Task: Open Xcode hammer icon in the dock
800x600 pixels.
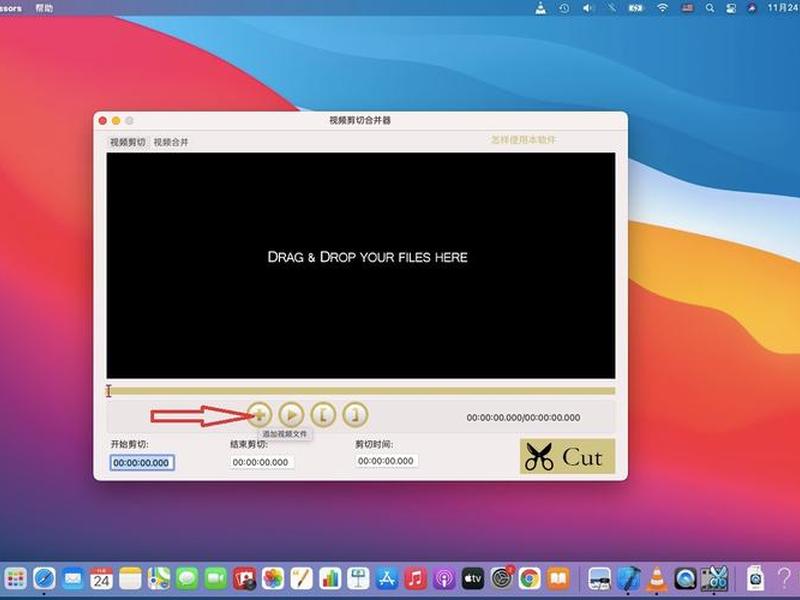Action: tap(628, 579)
